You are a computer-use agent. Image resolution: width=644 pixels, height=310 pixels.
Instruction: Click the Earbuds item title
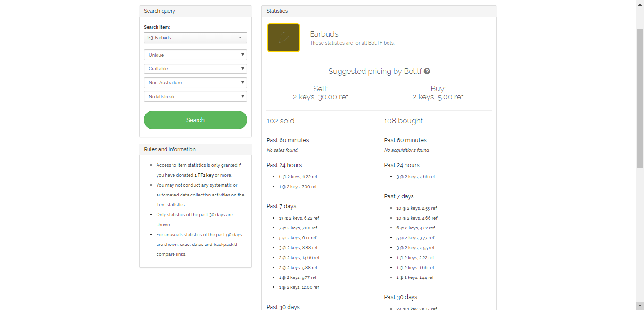pos(324,34)
